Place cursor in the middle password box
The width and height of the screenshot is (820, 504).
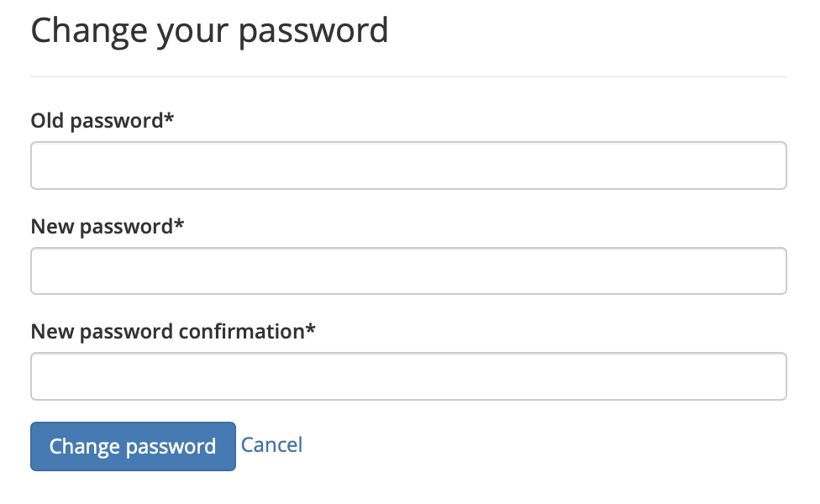click(408, 270)
